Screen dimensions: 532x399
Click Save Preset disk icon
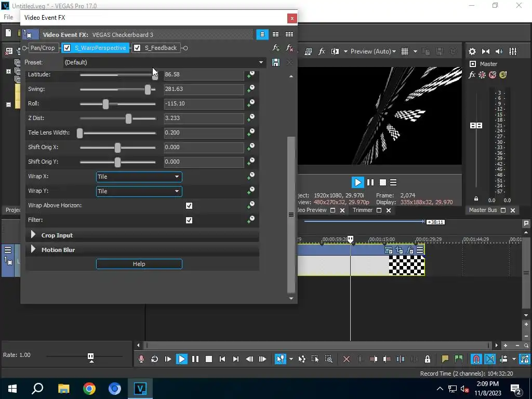(x=276, y=62)
